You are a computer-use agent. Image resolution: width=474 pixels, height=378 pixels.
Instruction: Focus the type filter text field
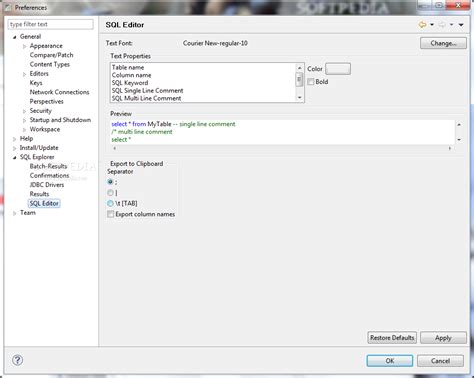point(51,24)
